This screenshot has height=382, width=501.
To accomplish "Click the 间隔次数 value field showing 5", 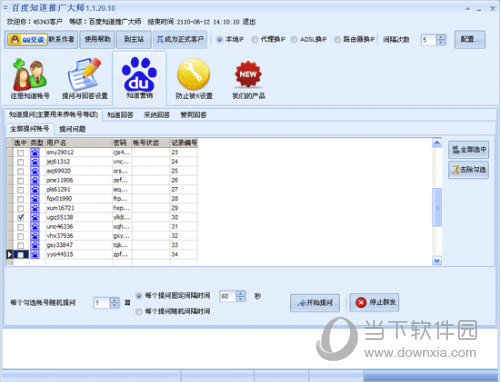I will pos(429,40).
